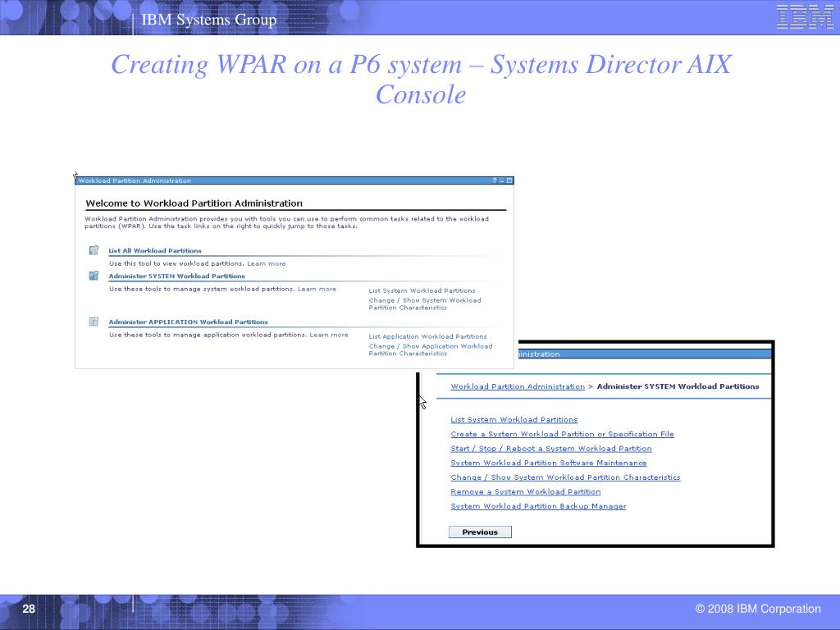Click the slide number 28
Screen dimensions: 840x630
click(29, 609)
